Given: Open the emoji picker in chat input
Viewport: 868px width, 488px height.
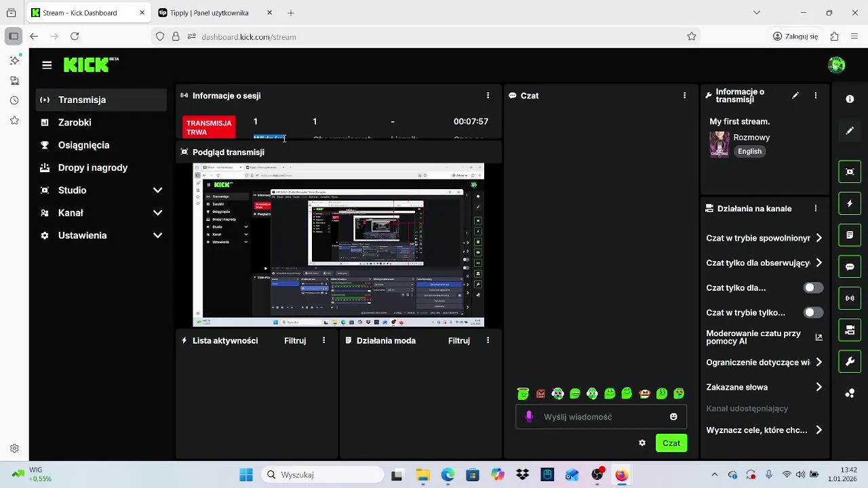Looking at the screenshot, I should [x=673, y=417].
